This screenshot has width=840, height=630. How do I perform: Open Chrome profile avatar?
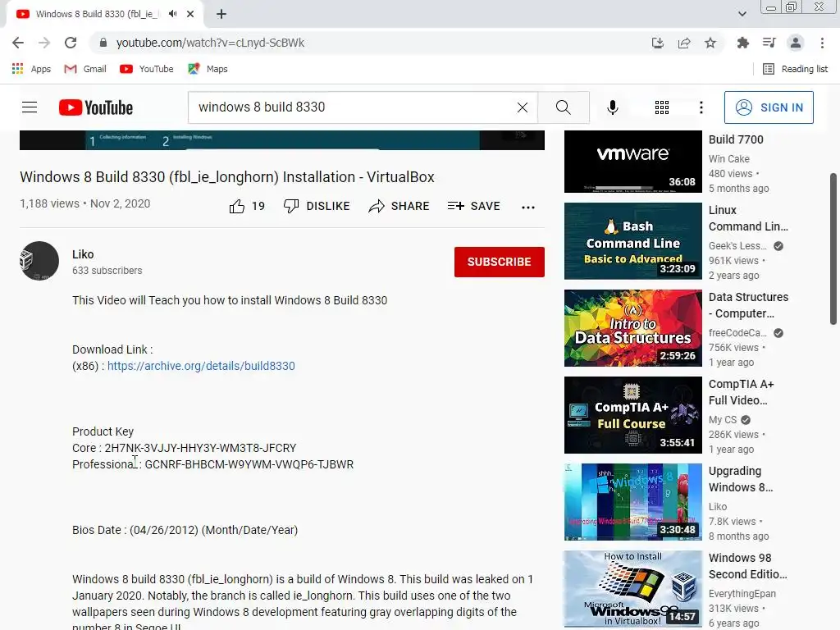click(796, 43)
